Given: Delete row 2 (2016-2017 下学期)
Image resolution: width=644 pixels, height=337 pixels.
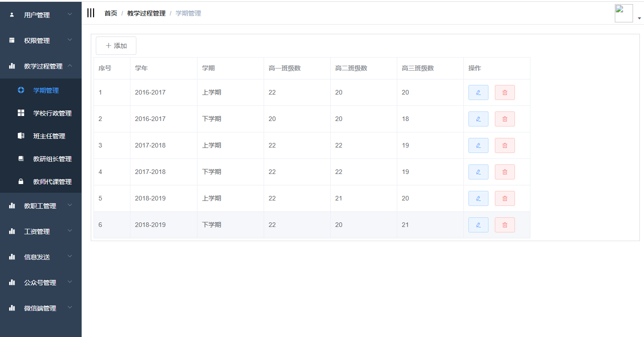Looking at the screenshot, I should click(x=505, y=119).
